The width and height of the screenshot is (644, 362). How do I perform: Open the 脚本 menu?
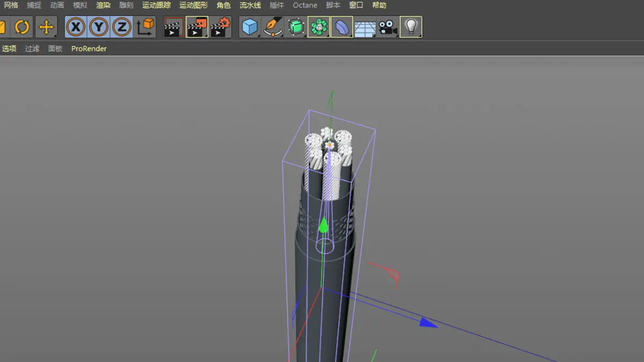coord(333,5)
